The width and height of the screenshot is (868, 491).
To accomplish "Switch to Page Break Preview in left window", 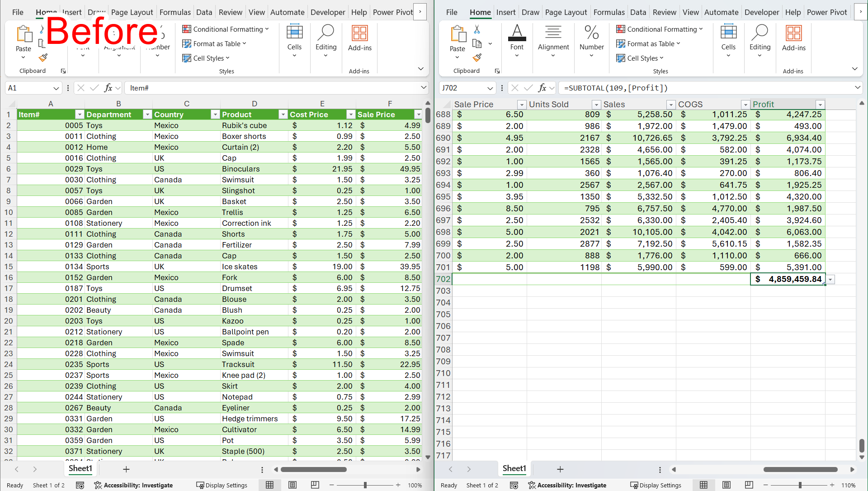I will pos(315,485).
